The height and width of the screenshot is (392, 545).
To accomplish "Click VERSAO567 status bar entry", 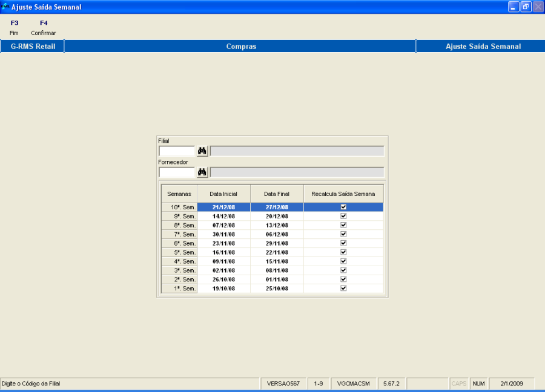I will pyautogui.click(x=283, y=384).
